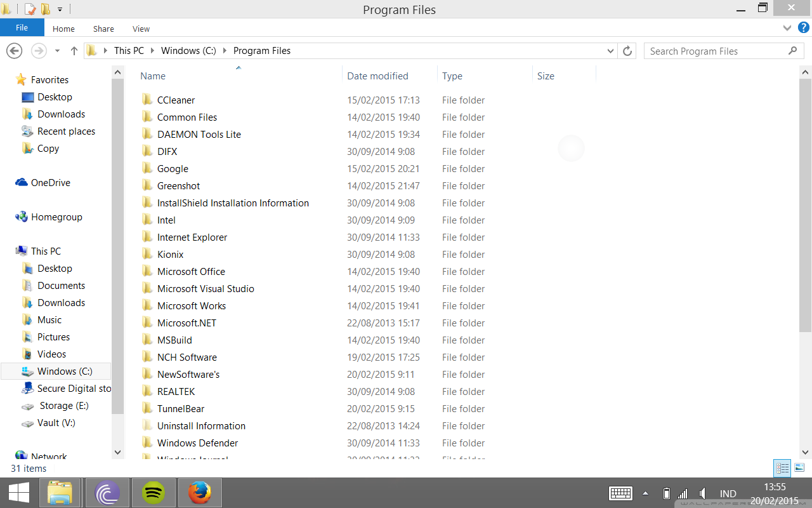
Task: Go up one folder level arrow
Action: tap(74, 51)
